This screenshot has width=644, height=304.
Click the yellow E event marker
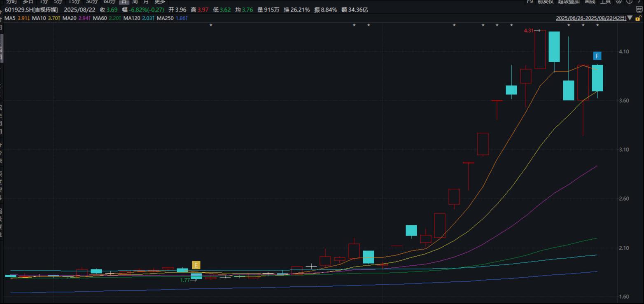tap(196, 265)
